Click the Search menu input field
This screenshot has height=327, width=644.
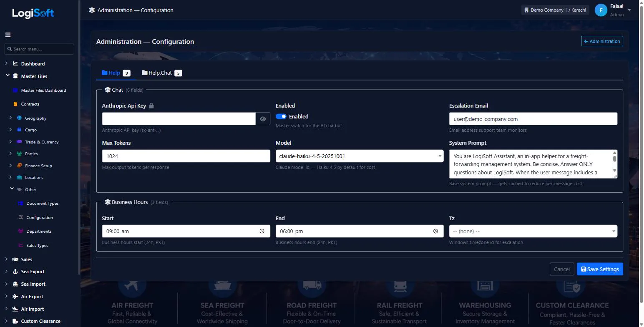[39, 49]
